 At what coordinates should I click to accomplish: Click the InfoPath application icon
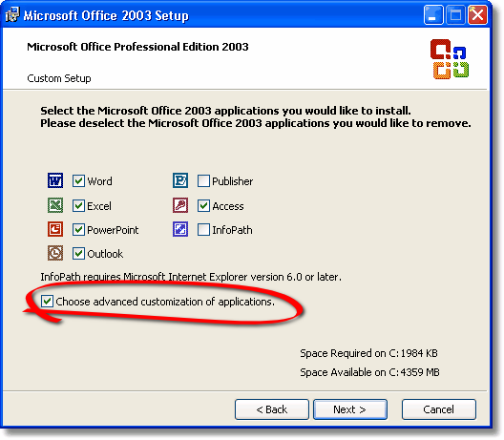pyautogui.click(x=180, y=229)
